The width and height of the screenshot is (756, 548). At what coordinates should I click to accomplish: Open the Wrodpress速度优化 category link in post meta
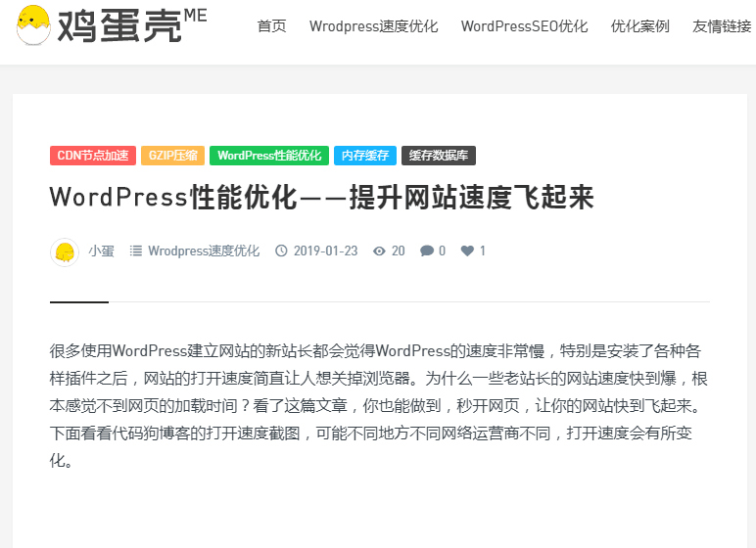[x=204, y=251]
